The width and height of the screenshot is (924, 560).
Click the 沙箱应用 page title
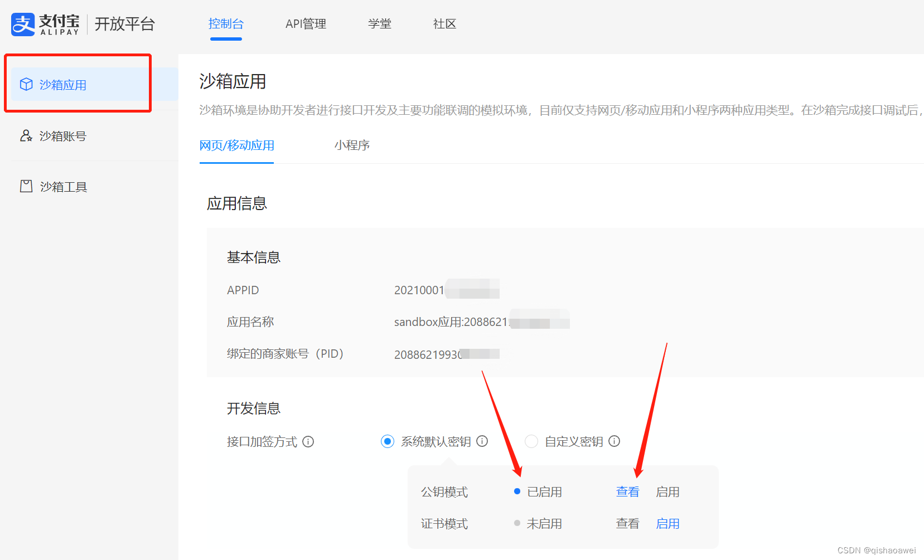point(233,81)
